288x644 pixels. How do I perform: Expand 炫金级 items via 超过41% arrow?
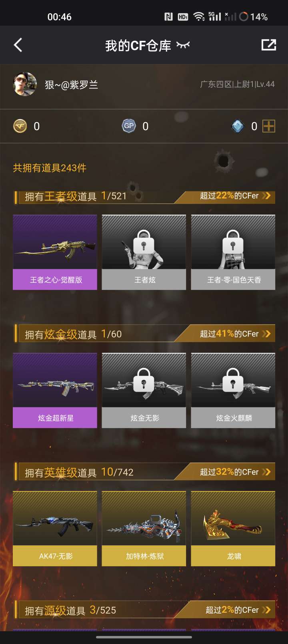(x=266, y=334)
